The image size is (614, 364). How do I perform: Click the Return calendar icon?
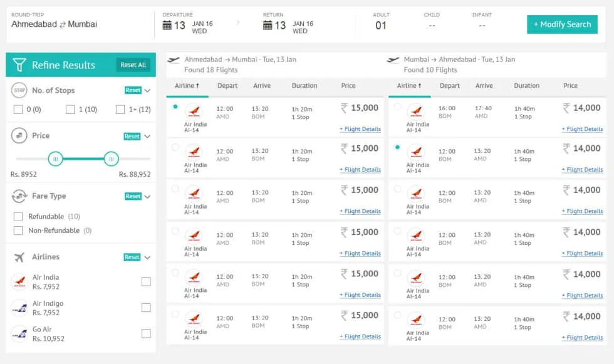[268, 26]
